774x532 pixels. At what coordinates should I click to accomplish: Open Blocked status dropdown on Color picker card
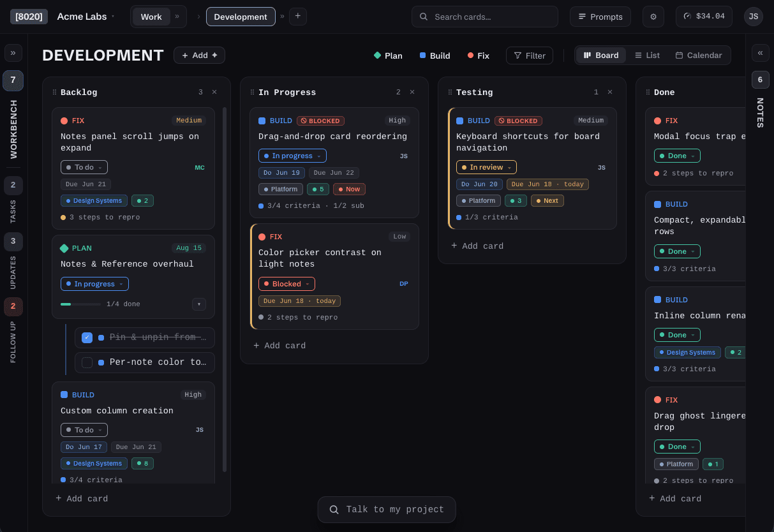pos(287,284)
